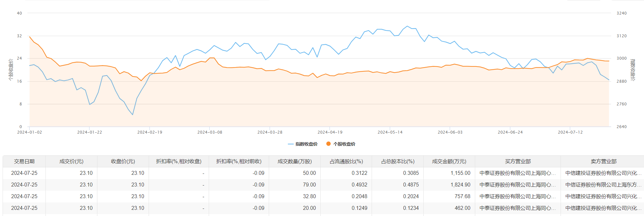Open the 买方营业部 column header
Viewport: 644px width, 216px height.
coord(518,162)
